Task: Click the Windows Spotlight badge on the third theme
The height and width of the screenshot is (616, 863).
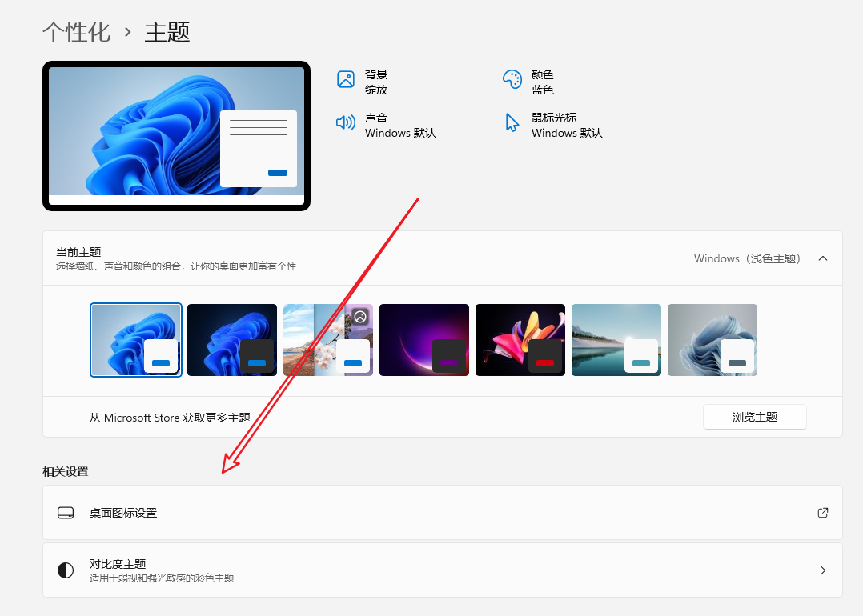Action: 360,317
